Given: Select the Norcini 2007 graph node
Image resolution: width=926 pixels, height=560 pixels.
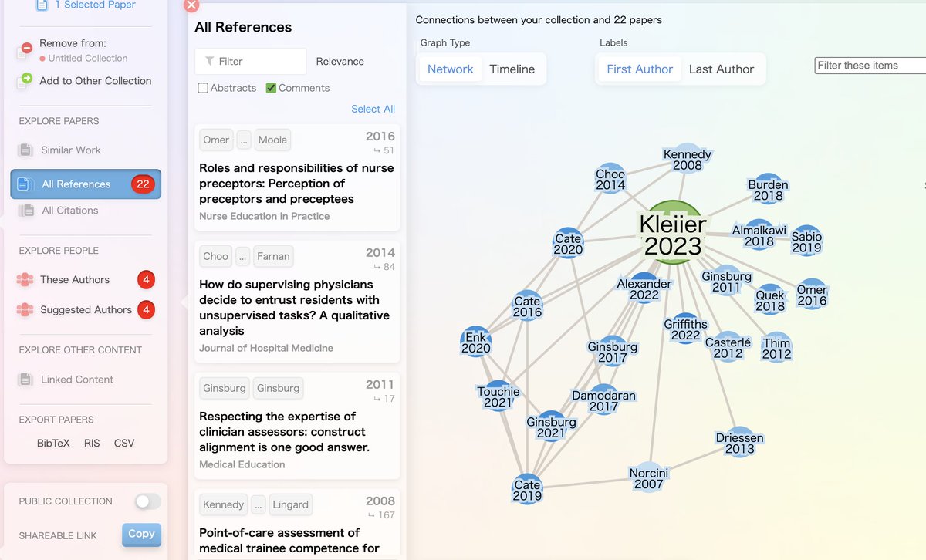Looking at the screenshot, I should click(649, 477).
